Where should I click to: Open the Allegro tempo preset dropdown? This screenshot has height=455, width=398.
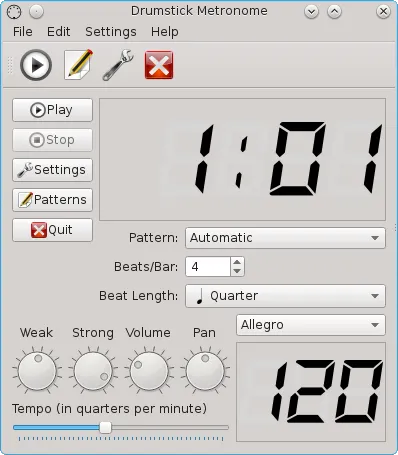point(311,325)
